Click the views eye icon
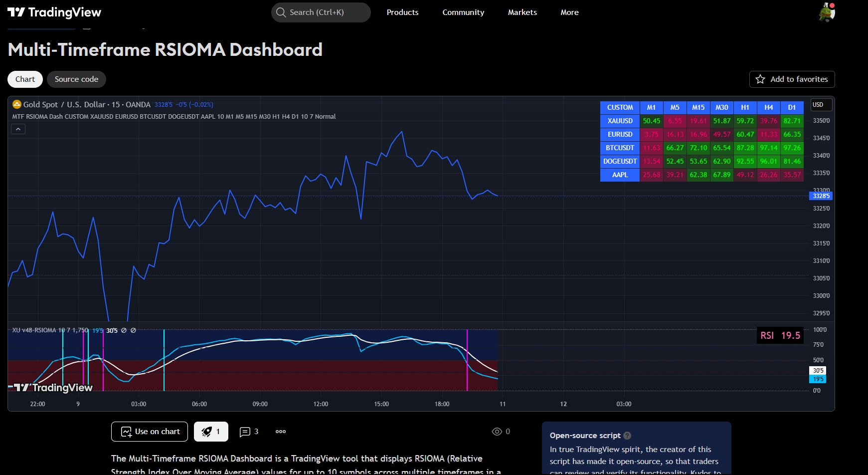 pyautogui.click(x=497, y=432)
